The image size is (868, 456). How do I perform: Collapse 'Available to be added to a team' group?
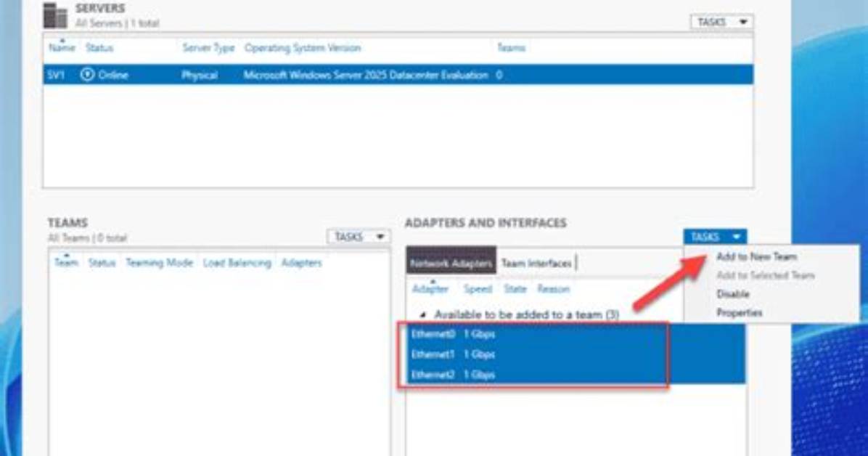423,314
